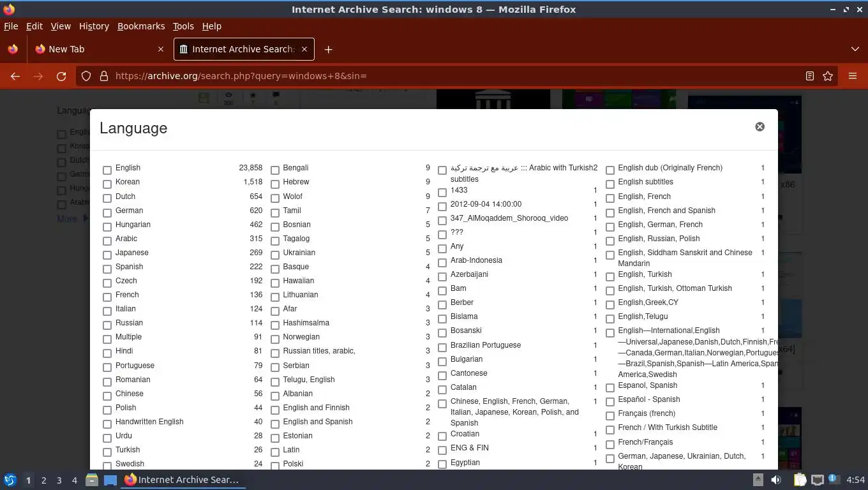Click the Handwritten English label
Screen dimensions: 868x490
coord(149,422)
